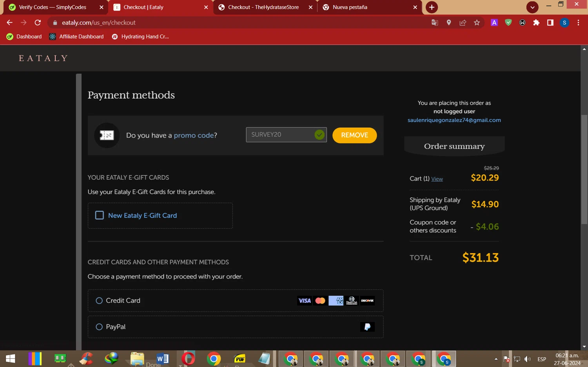Adjust volume from the system tray speaker

click(x=528, y=359)
